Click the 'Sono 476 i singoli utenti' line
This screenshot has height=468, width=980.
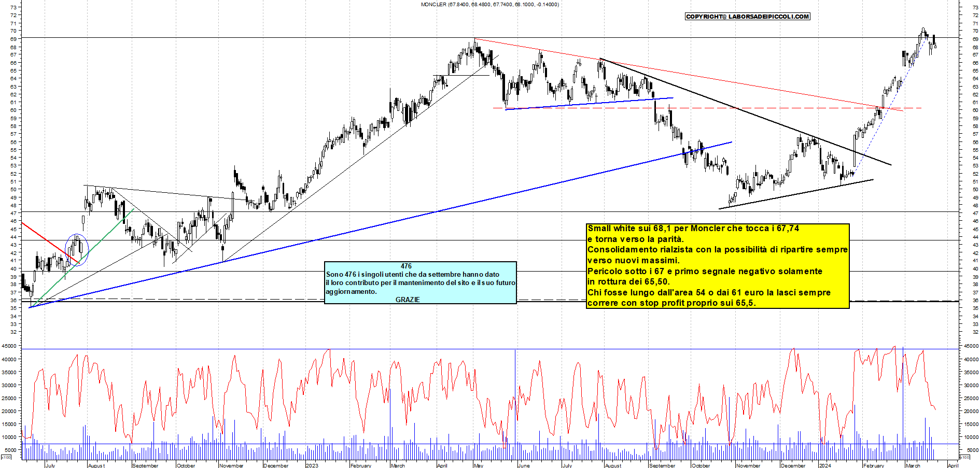413,274
